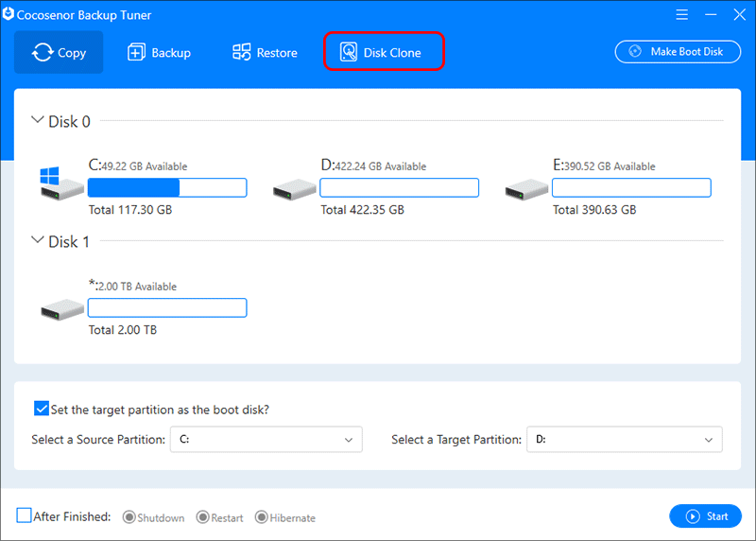Click the Cocosenor Backup Tuner logo icon

[9, 14]
